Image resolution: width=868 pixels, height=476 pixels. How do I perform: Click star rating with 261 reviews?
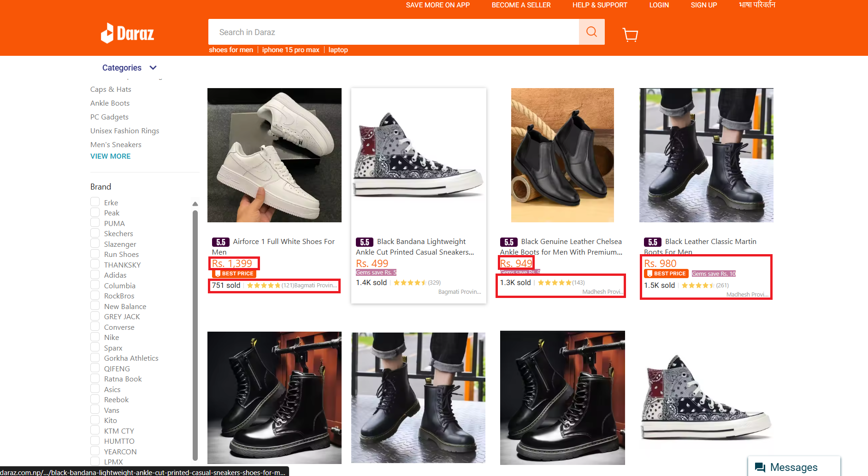(x=698, y=286)
